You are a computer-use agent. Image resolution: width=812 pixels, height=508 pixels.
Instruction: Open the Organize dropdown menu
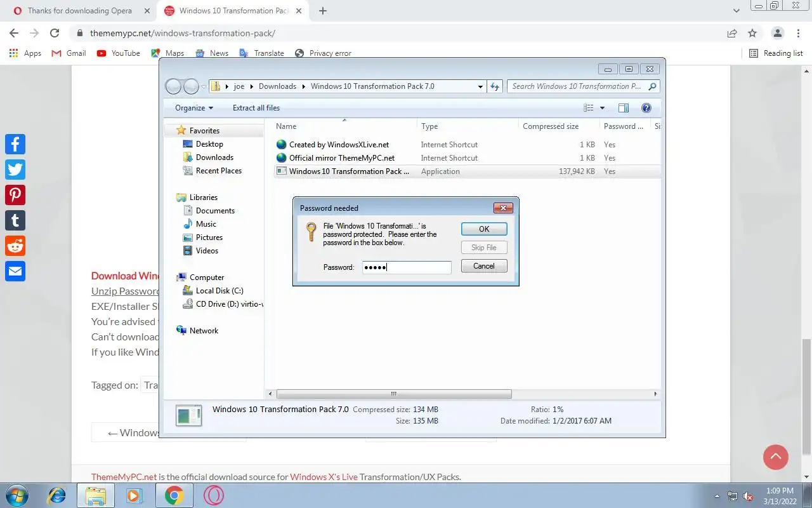pyautogui.click(x=194, y=108)
